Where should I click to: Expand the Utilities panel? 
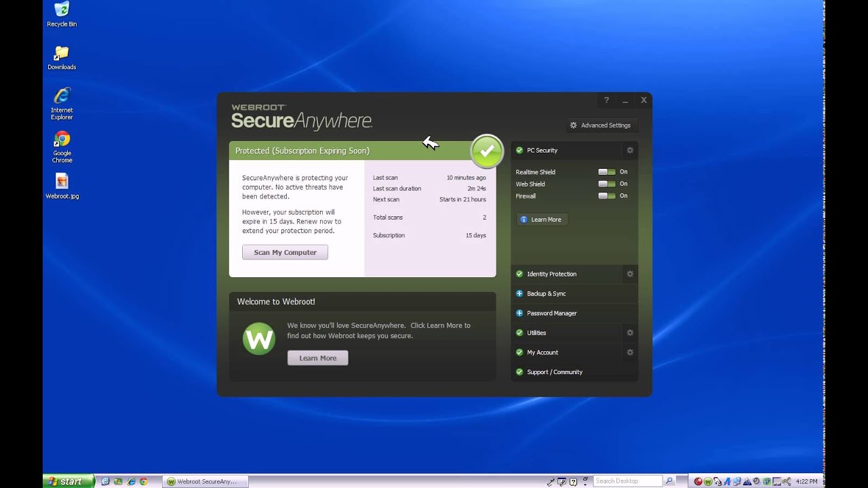(566, 333)
